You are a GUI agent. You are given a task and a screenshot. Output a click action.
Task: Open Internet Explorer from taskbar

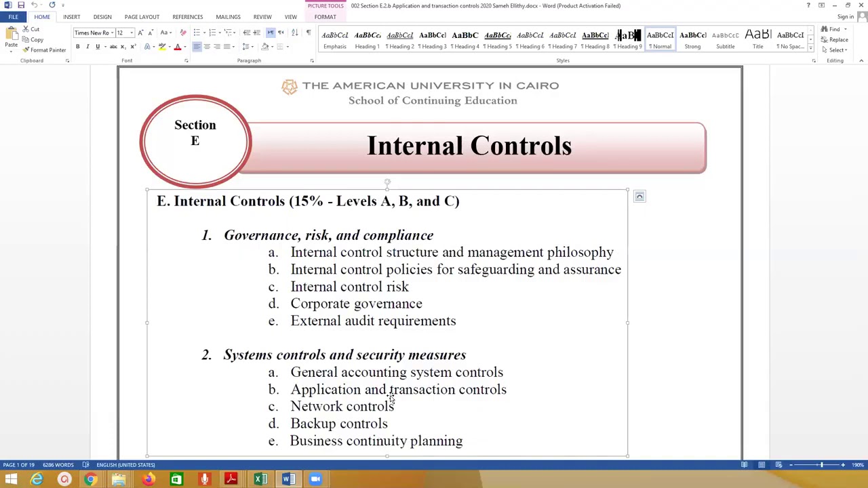pyautogui.click(x=37, y=480)
